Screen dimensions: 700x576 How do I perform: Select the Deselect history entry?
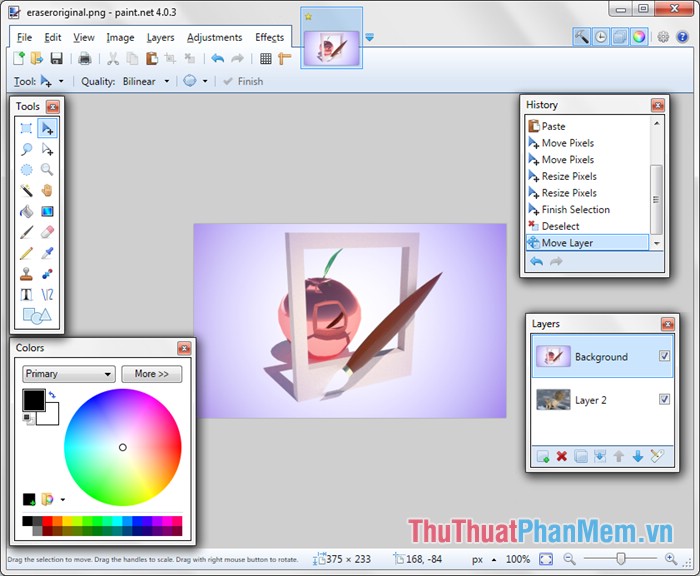587,226
